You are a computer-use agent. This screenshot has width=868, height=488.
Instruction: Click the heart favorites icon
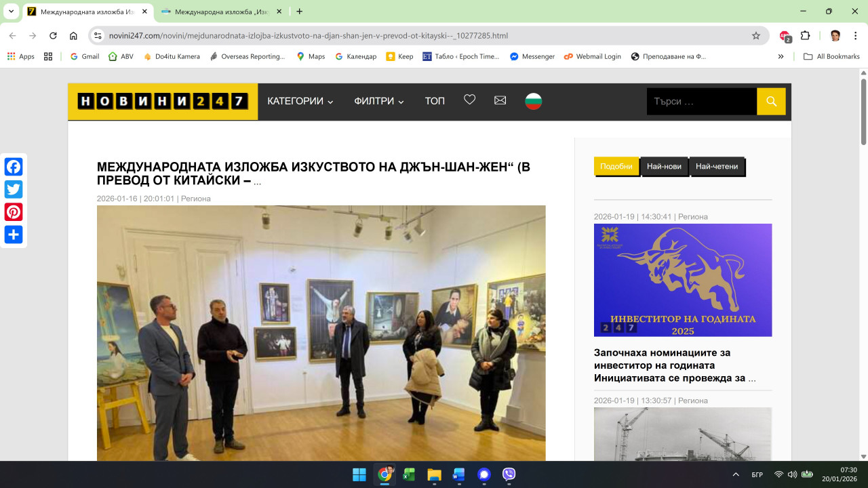pos(469,100)
